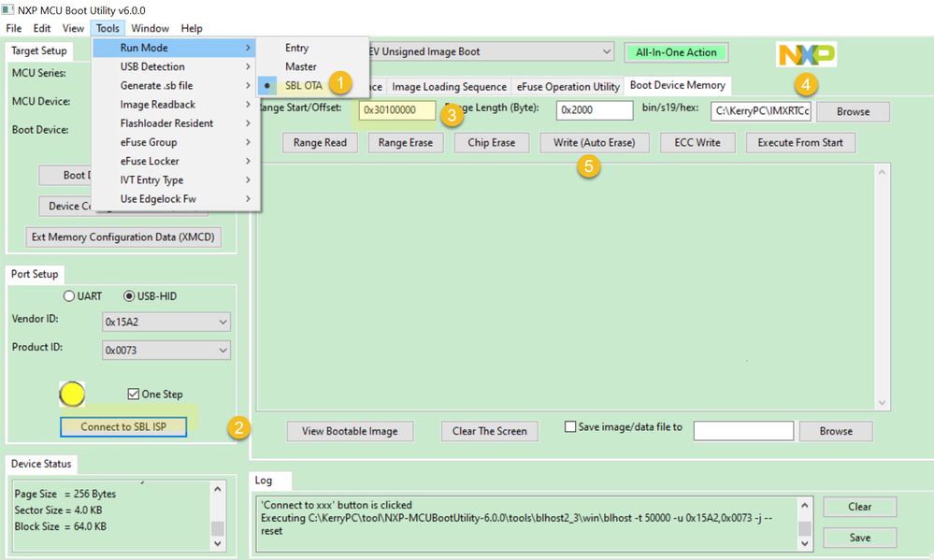This screenshot has height=560, width=934.
Task: Expand the USB Detection submenu
Action: click(177, 66)
